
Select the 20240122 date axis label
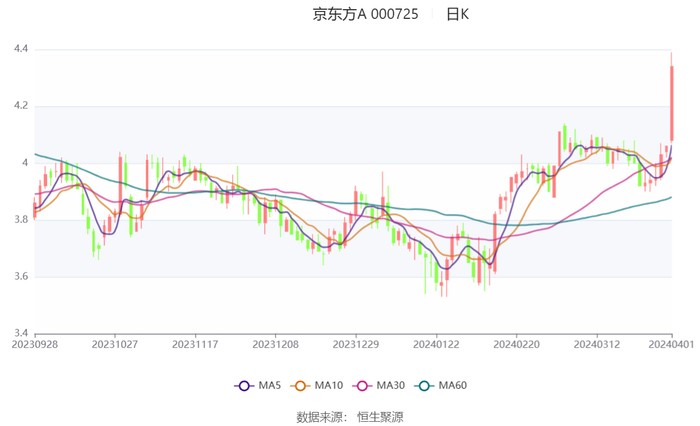(x=436, y=343)
